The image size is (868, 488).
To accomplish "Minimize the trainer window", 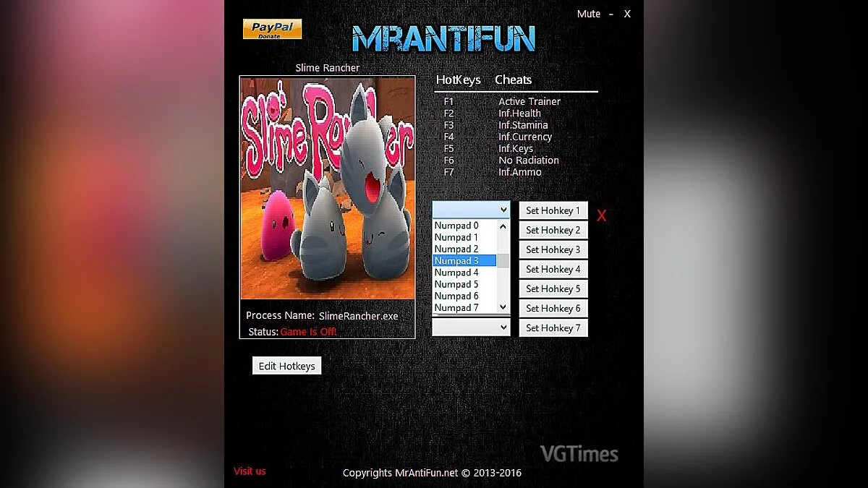I will tap(611, 14).
